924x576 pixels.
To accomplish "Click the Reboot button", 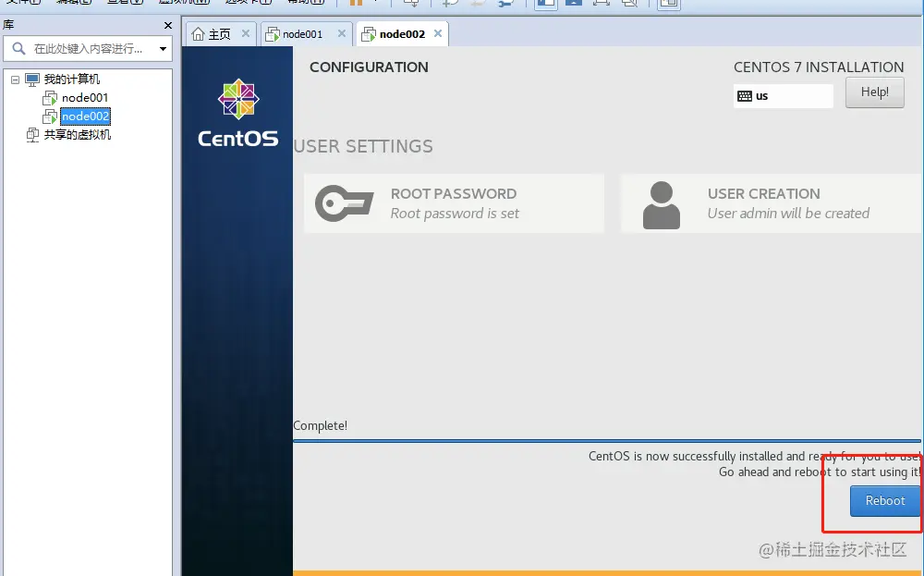I will (885, 500).
